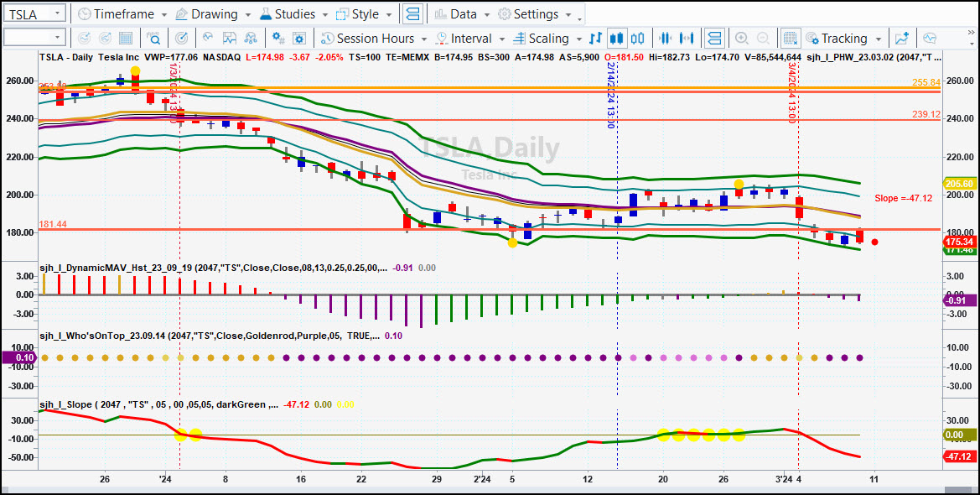The height and width of the screenshot is (495, 980).
Task: Open the Style menu
Action: click(x=365, y=13)
